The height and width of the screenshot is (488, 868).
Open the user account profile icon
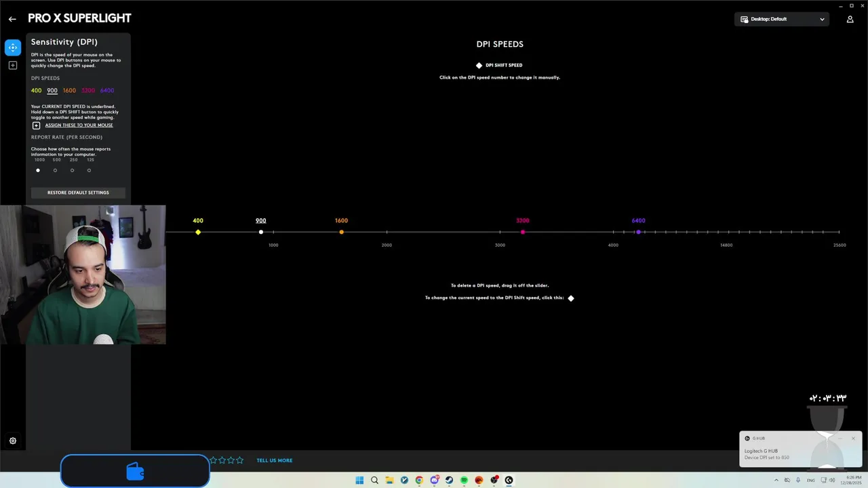pos(850,19)
